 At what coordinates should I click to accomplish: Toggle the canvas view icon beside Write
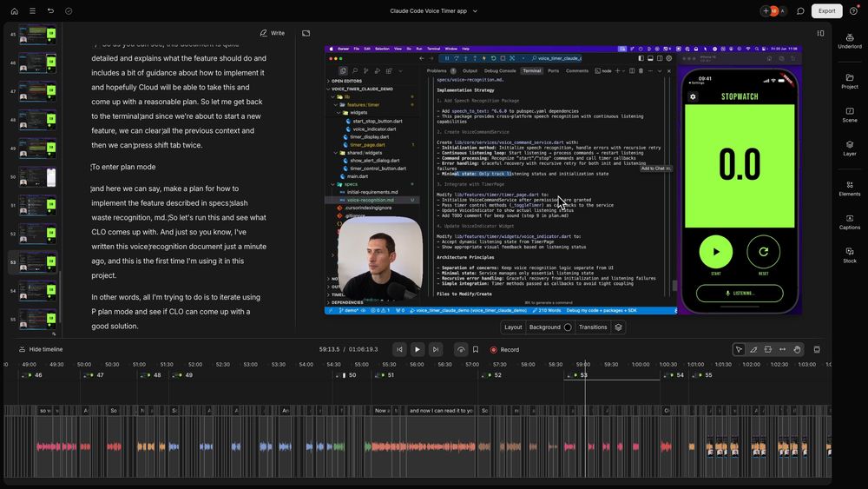[306, 33]
